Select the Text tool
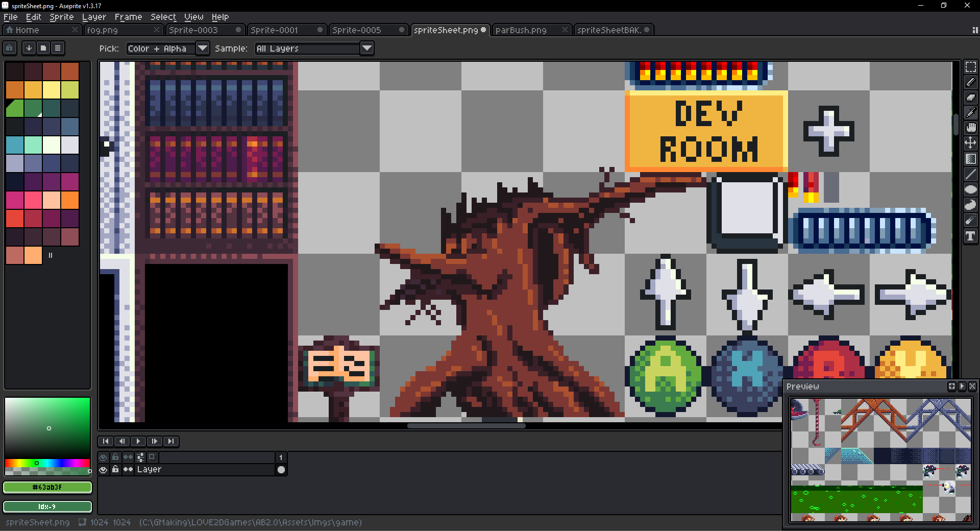980x531 pixels. [970, 236]
